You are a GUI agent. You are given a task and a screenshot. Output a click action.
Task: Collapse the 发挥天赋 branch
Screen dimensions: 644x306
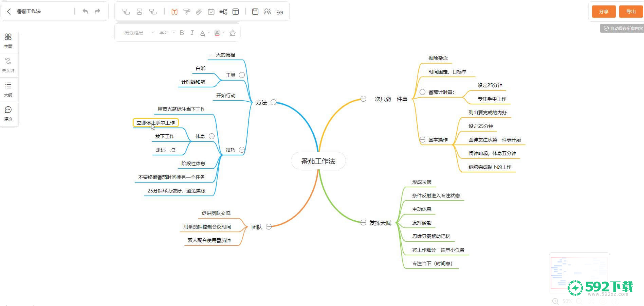click(x=363, y=222)
